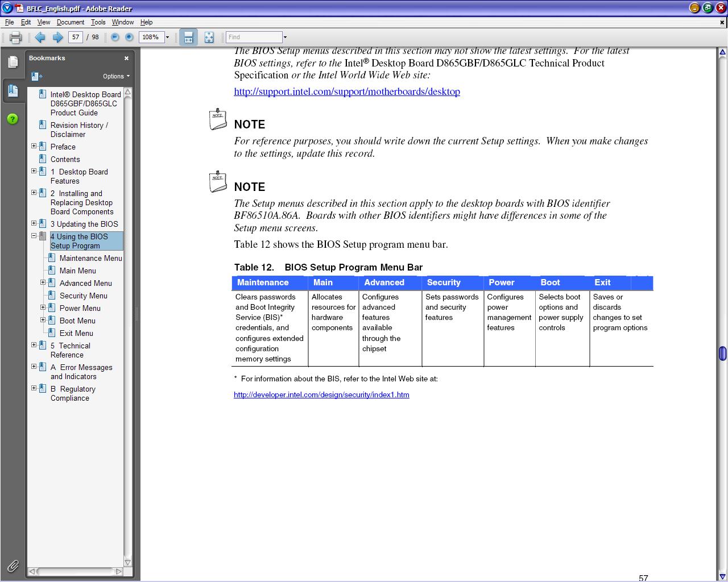Open the bookmarks Options dropdown

(x=116, y=76)
